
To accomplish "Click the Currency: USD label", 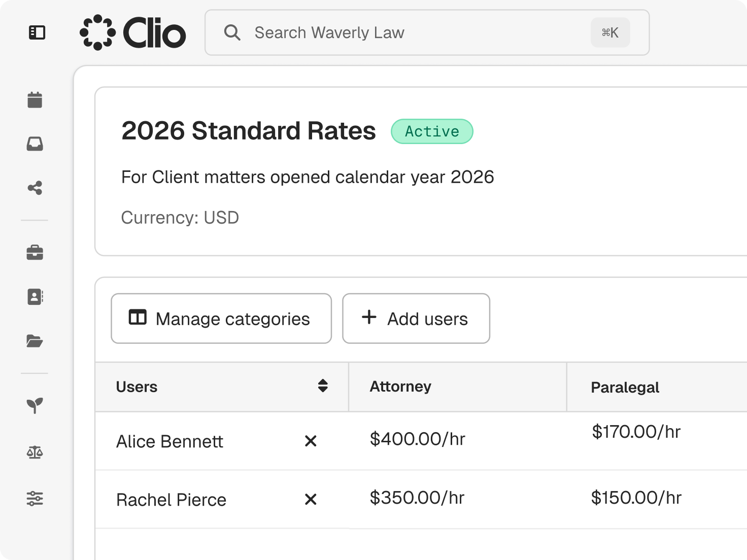I will (180, 218).
